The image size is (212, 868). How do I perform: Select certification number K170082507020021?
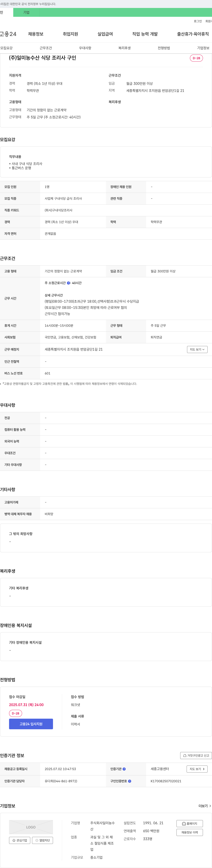[166, 781]
